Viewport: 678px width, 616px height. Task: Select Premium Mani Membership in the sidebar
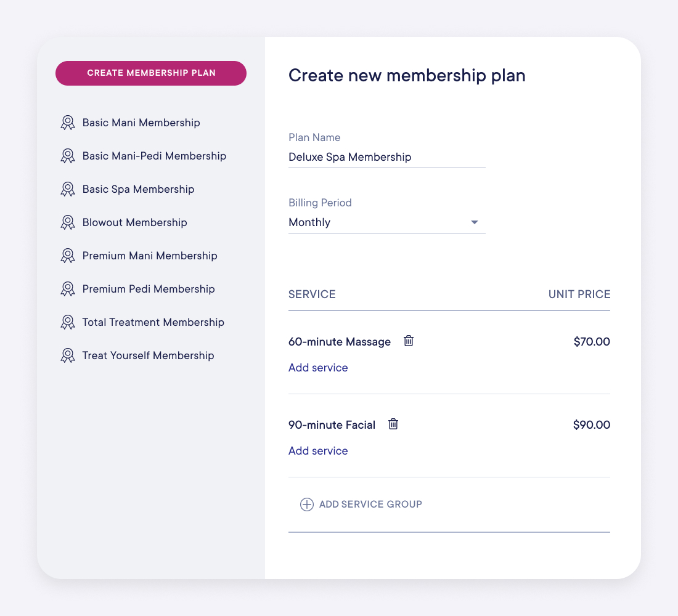pos(150,255)
